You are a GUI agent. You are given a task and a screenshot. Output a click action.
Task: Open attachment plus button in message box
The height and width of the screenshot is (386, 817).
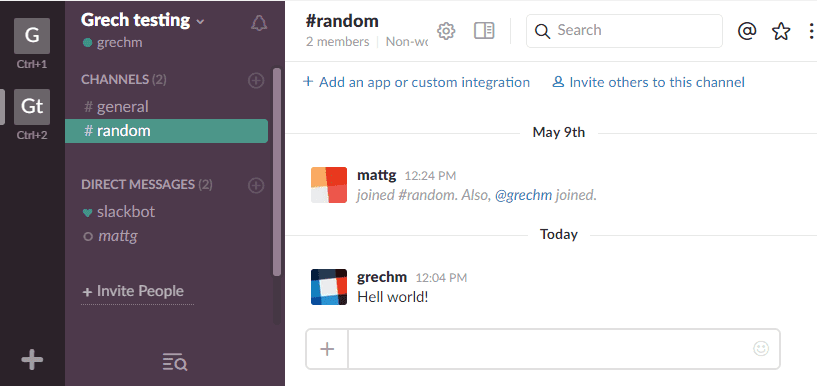point(327,349)
